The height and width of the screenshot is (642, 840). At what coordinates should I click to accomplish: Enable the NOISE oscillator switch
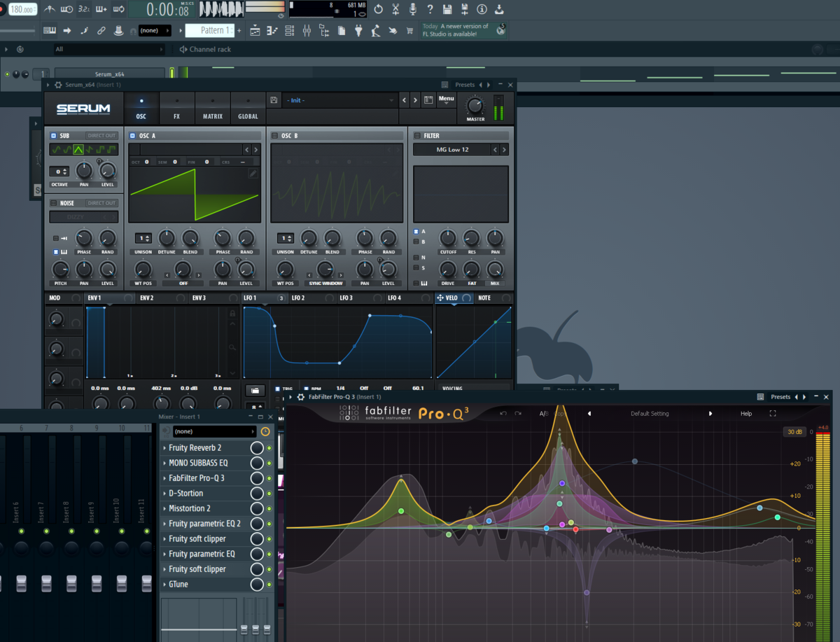[53, 203]
